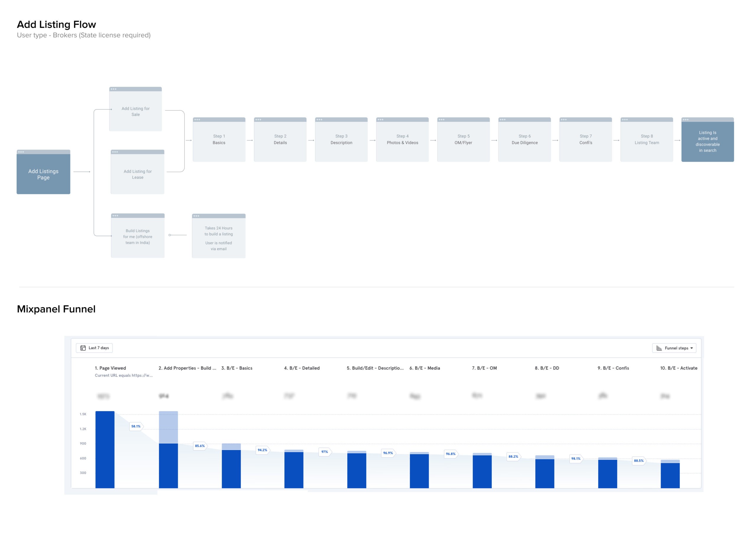Viewport: 756px width, 538px height.
Task: Click the 85.6% conversion badge
Action: pyautogui.click(x=200, y=446)
